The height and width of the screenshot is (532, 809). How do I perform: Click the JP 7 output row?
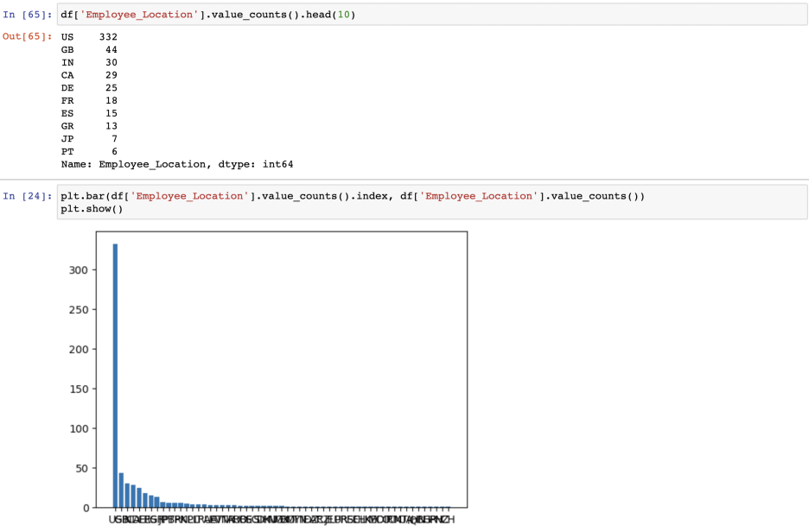[89, 139]
